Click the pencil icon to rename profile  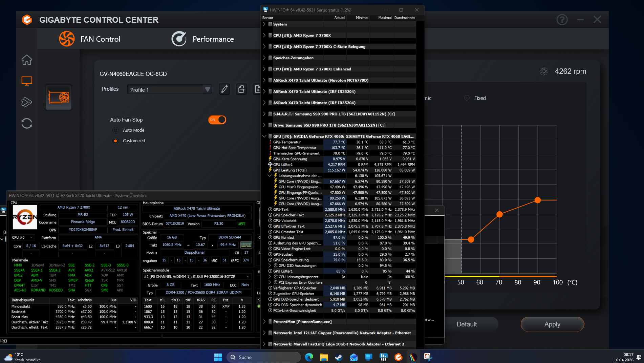[224, 89]
